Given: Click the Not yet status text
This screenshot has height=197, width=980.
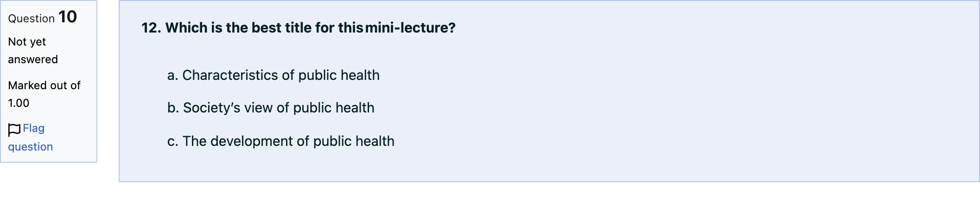Looking at the screenshot, I should (x=27, y=42).
